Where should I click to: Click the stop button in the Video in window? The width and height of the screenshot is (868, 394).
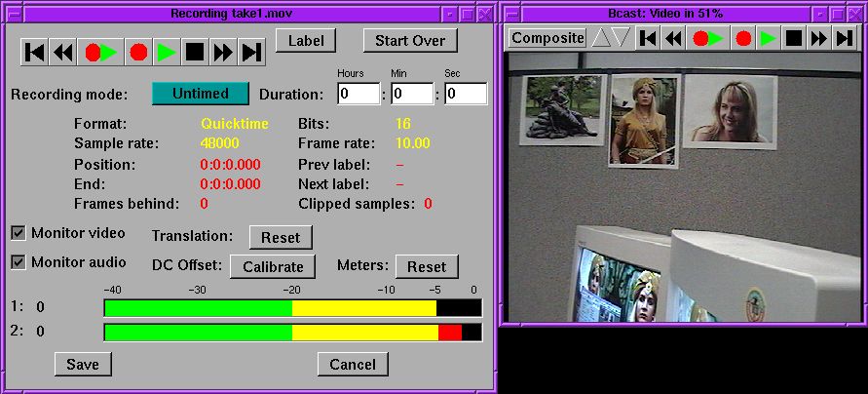click(794, 38)
